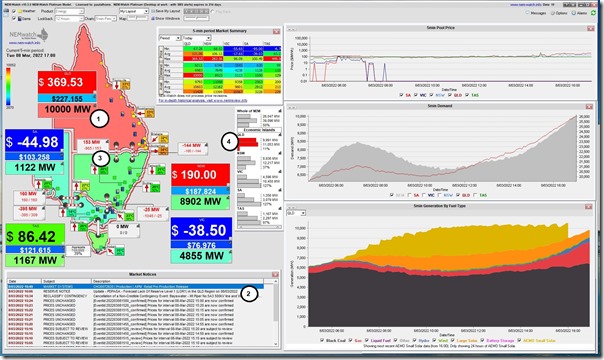Toggle the TAS checkbox under demand chart
The image size is (604, 360).
point(476,195)
